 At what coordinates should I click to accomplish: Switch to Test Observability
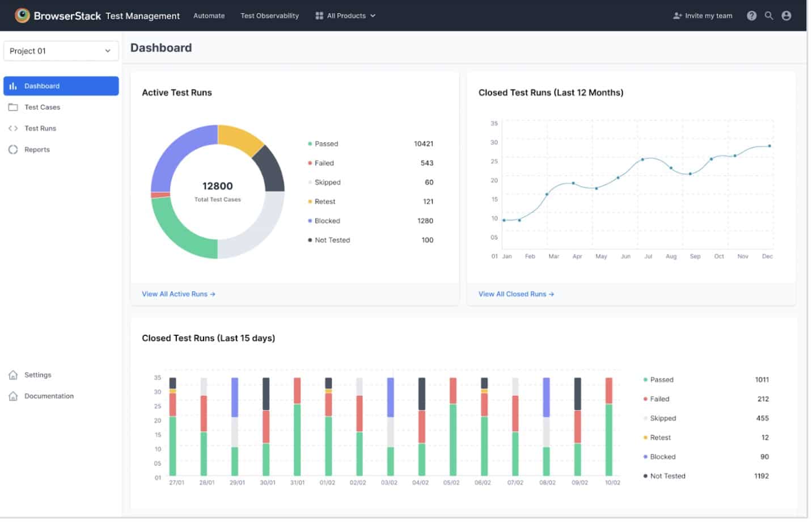(x=269, y=15)
